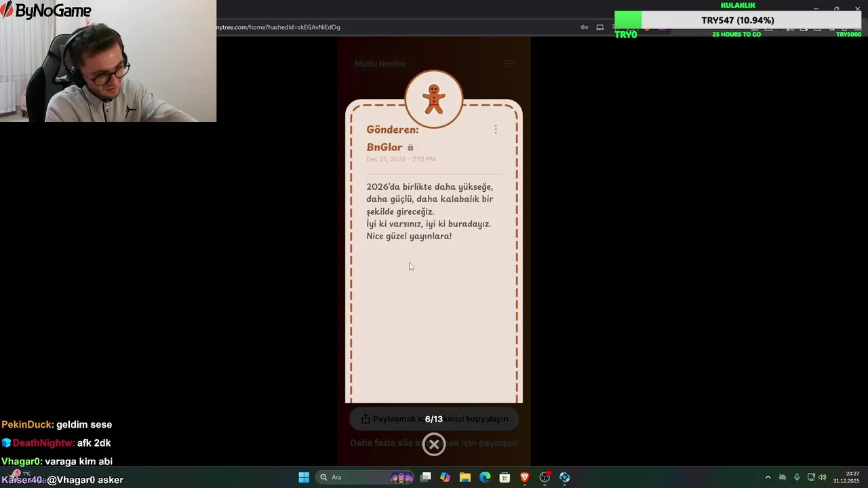Click the TRY547 donation goal progress bar
This screenshot has height=488, width=868.
738,20
